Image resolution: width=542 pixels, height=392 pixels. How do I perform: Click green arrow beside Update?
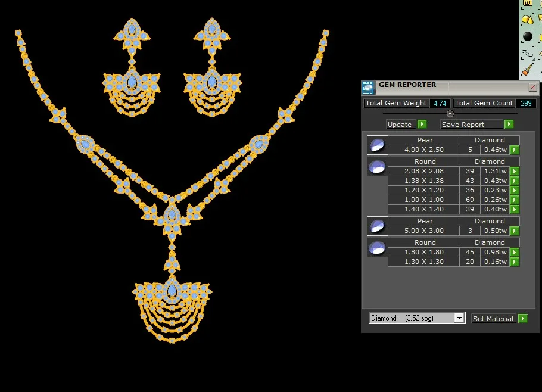pyautogui.click(x=422, y=125)
